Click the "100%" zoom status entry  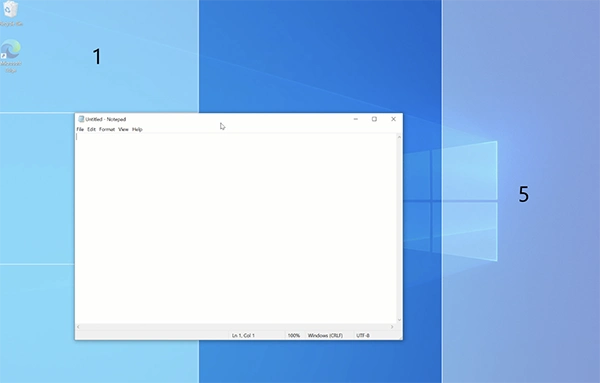pyautogui.click(x=294, y=336)
